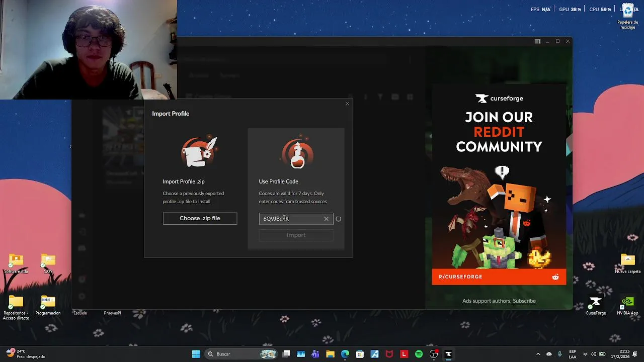Image resolution: width=644 pixels, height=362 pixels.
Task: Minimize the CurseForge window
Action: tap(547, 41)
